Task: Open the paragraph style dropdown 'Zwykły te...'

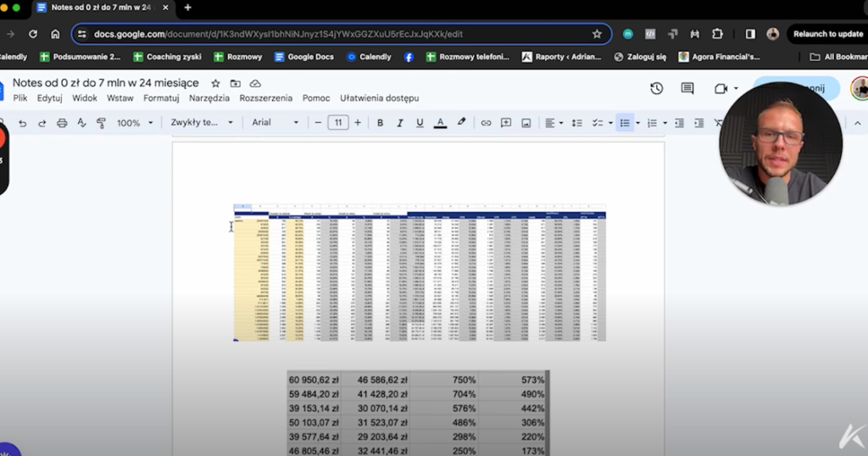Action: (202, 122)
